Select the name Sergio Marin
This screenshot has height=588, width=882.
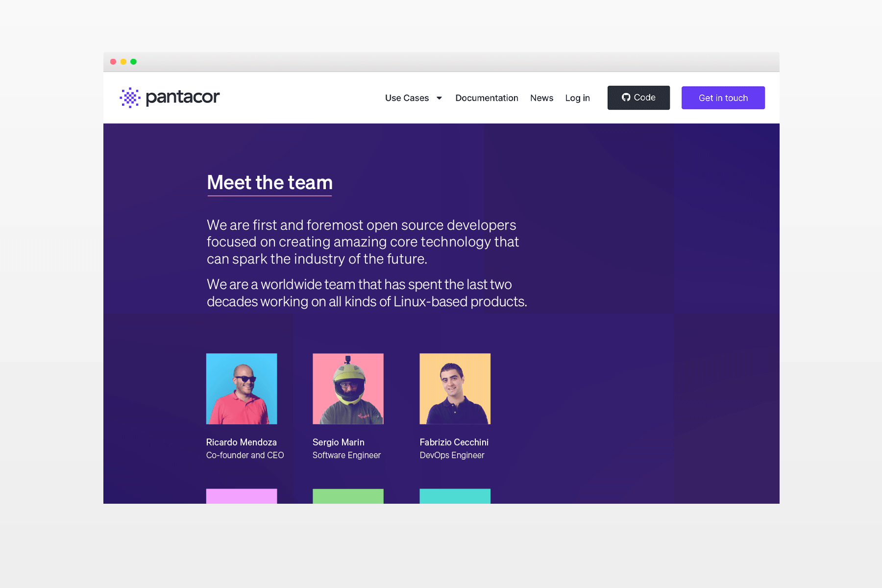click(339, 442)
